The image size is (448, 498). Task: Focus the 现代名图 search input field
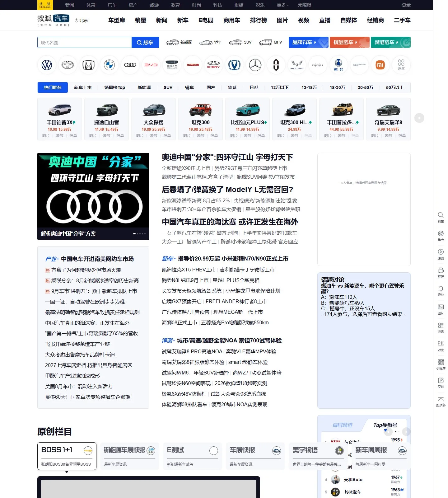pyautogui.click(x=85, y=42)
